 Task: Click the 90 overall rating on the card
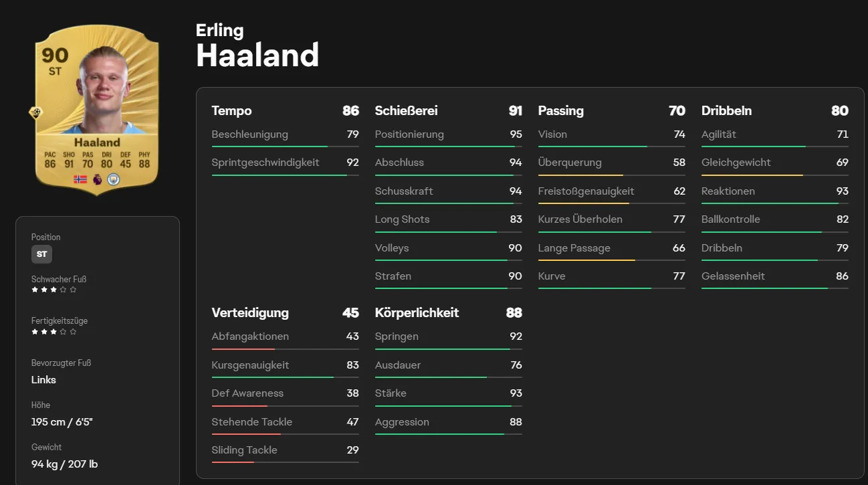55,54
